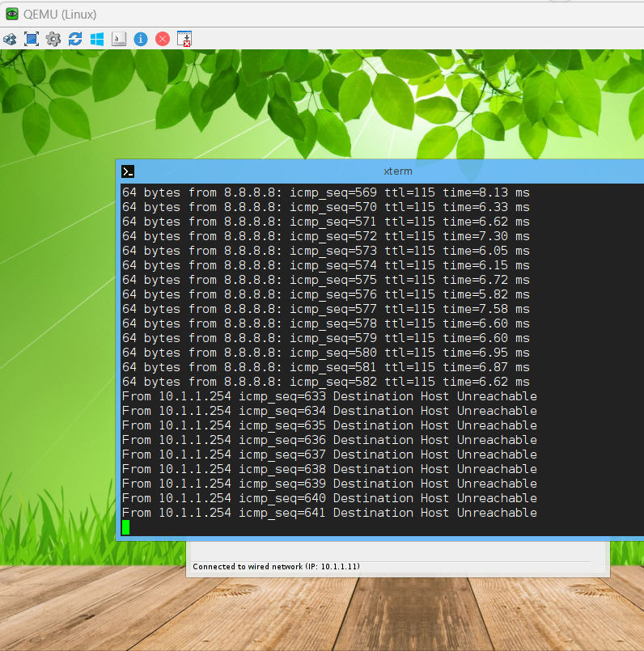
Task: Click the ping reply line with time=7.58 ms
Action: tap(326, 309)
